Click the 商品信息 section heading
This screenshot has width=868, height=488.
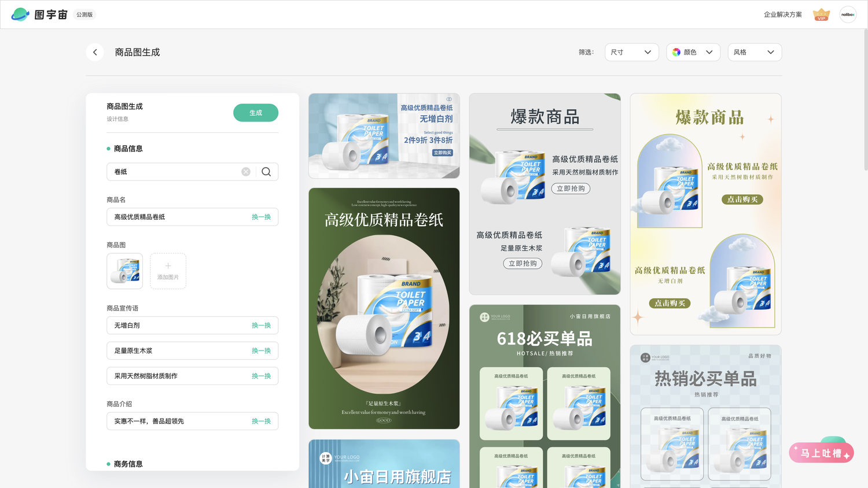(128, 149)
